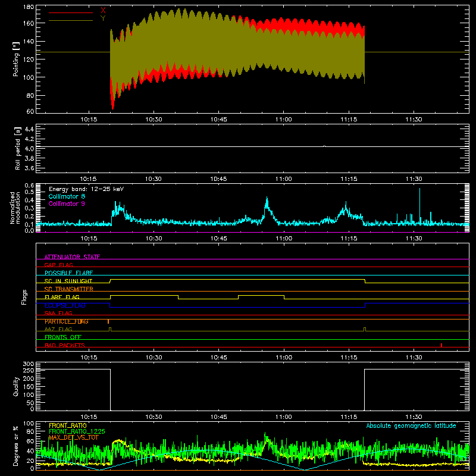Click '11:00' time label under Pointing plot
Screen dimensions: 476x476
(x=284, y=120)
